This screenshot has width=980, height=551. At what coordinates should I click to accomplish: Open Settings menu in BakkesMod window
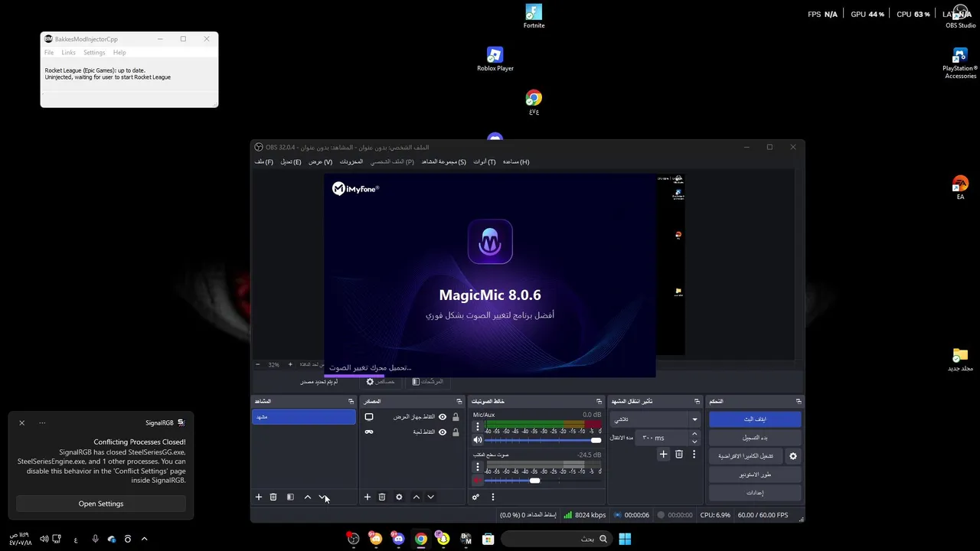[x=94, y=53]
